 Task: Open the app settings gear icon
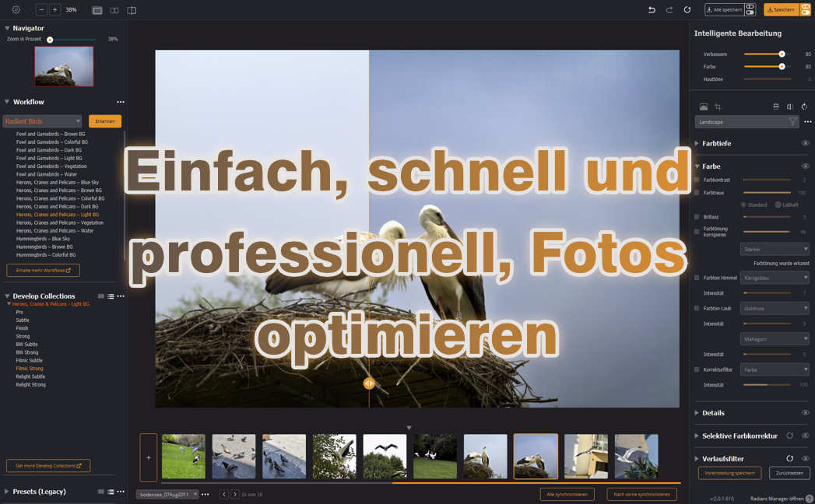(x=16, y=9)
